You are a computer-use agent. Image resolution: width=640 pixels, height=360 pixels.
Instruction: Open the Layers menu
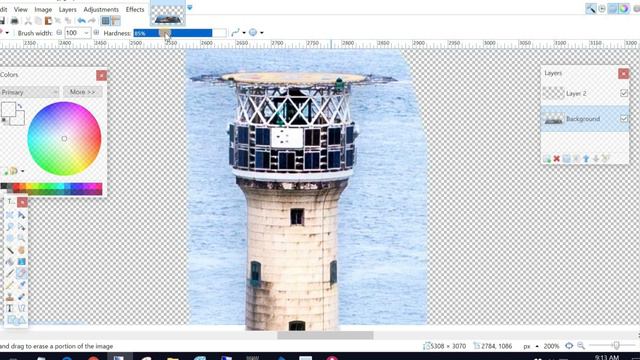67,9
